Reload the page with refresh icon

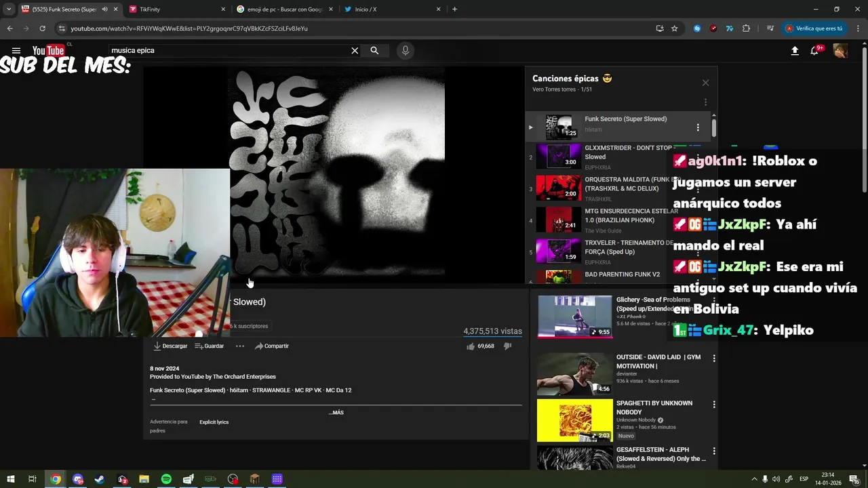pos(42,28)
